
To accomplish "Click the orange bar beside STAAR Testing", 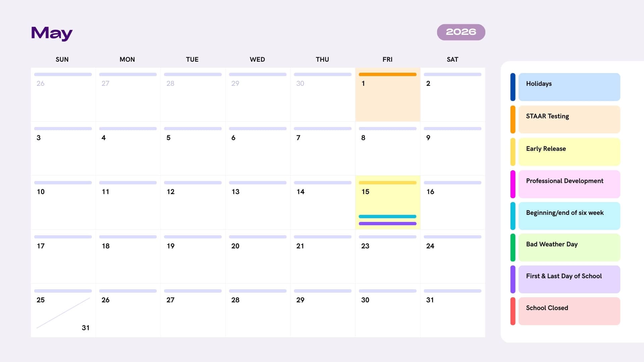I will pos(513,120).
